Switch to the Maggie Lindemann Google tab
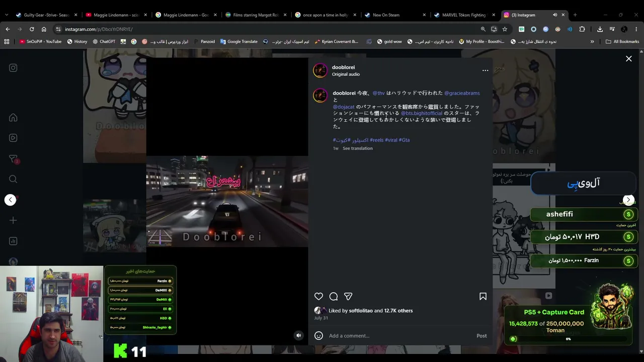 coord(186,15)
